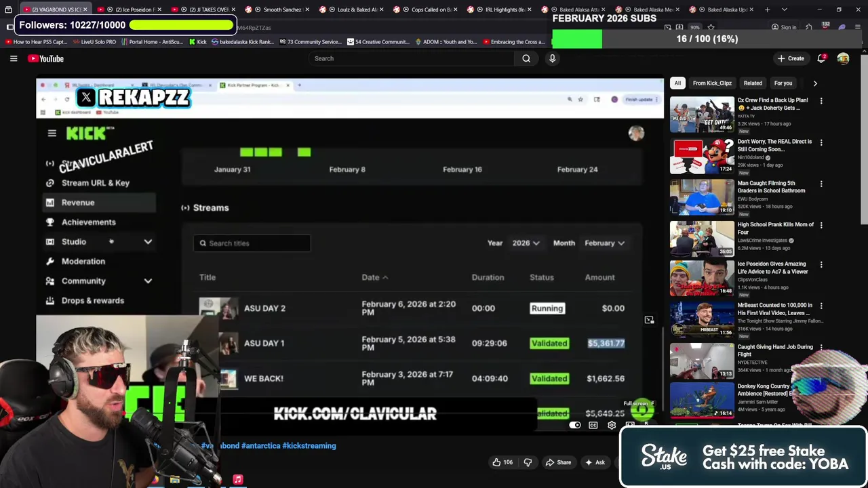Click the Ask button under video
This screenshot has height=488, width=868.
[x=594, y=462]
